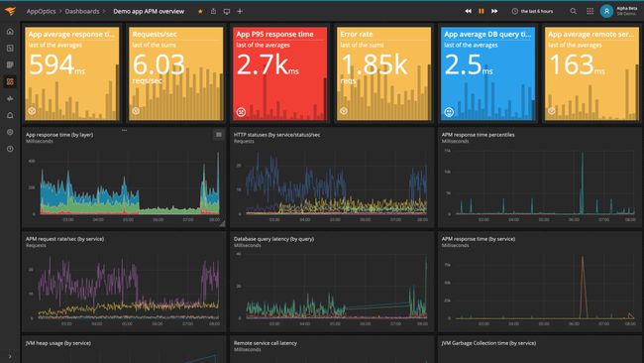
Task: Open the Home page from the sidebar
Action: click(10, 32)
